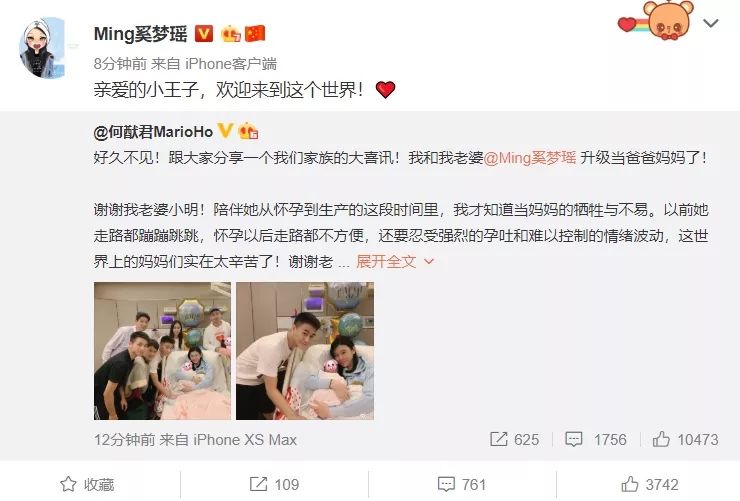Like this post with 3742 likes
This screenshot has width=740, height=501.
pyautogui.click(x=649, y=484)
